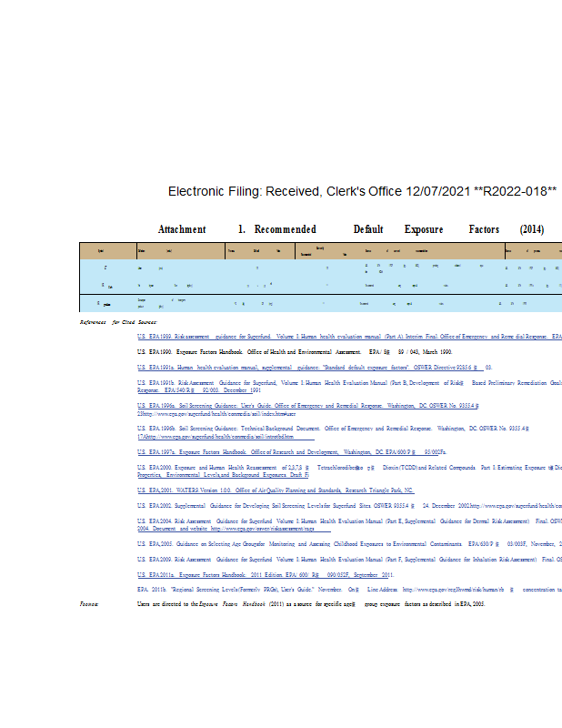Click the tan header row of the exposure table
Viewport: 562px width, 728px height.
tap(320, 250)
